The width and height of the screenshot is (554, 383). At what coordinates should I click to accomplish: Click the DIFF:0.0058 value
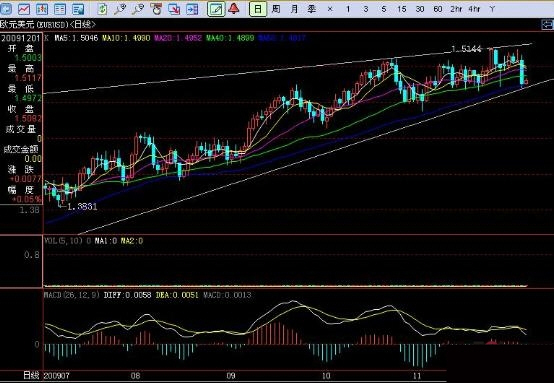[x=128, y=295]
